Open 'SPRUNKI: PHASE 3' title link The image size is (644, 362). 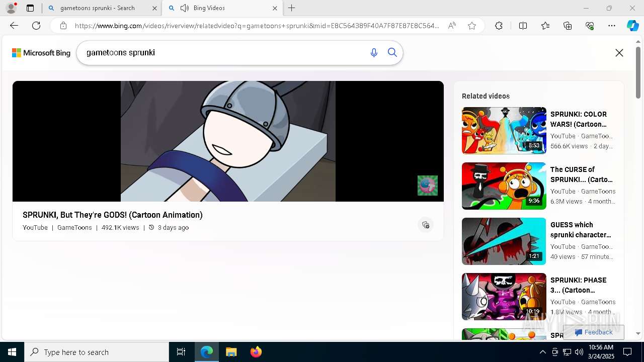point(579,285)
